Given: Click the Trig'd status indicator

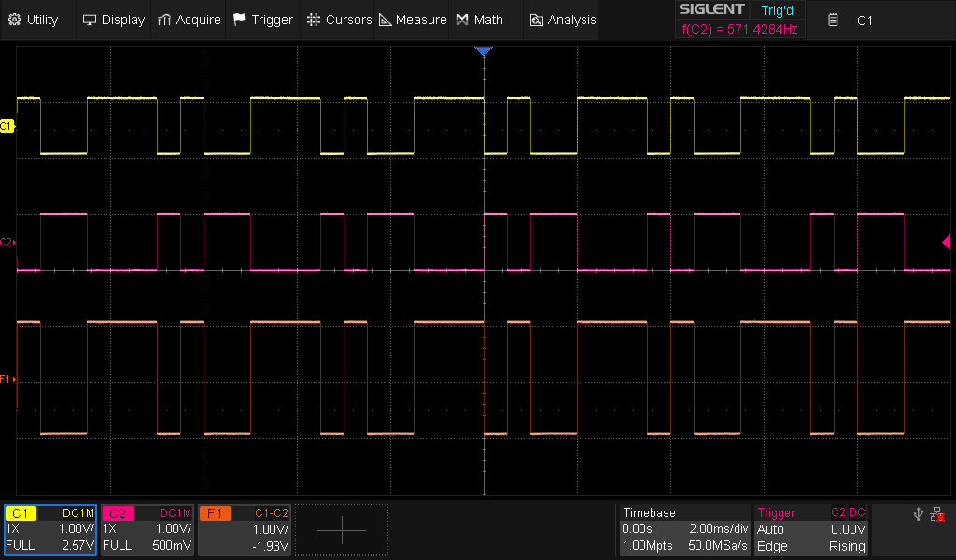Looking at the screenshot, I should point(775,10).
